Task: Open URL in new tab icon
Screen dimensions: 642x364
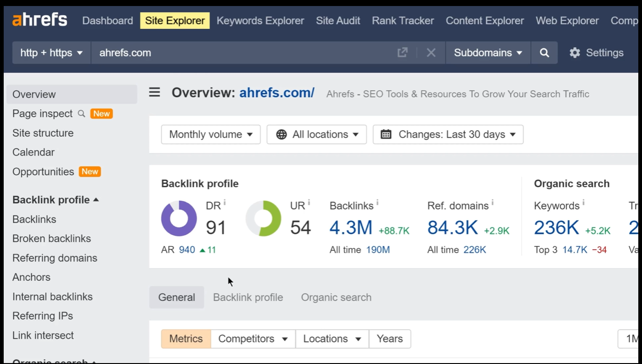Action: click(x=402, y=53)
